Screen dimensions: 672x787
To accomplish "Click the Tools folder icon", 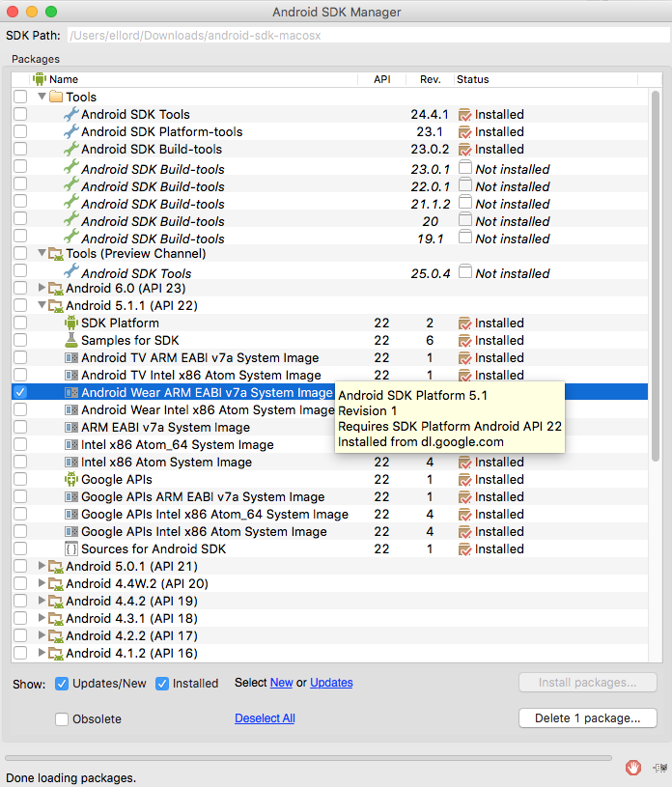I will [56, 97].
